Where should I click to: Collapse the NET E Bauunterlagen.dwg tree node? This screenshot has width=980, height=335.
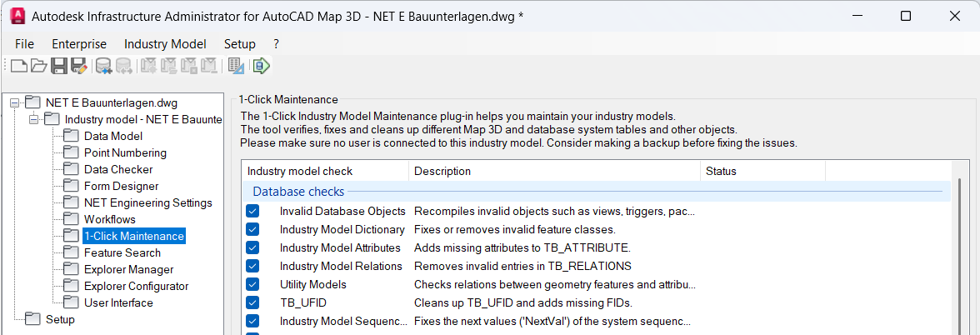(x=14, y=102)
